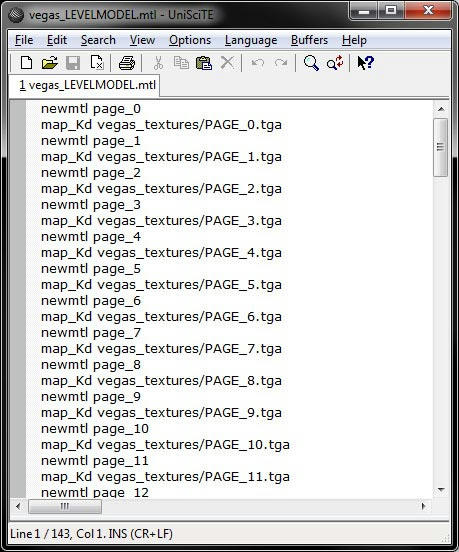Image resolution: width=459 pixels, height=552 pixels.
Task: Paste from clipboard using Paste icon
Action: pyautogui.click(x=204, y=63)
